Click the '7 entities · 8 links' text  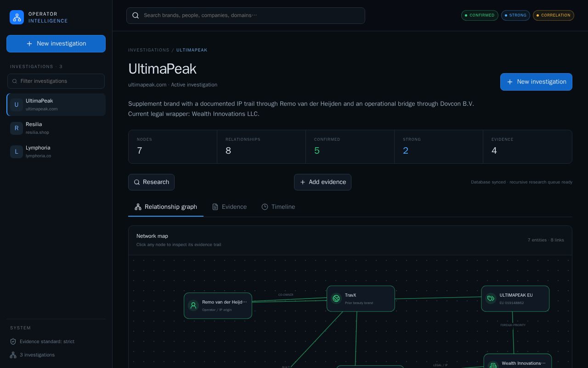click(546, 240)
